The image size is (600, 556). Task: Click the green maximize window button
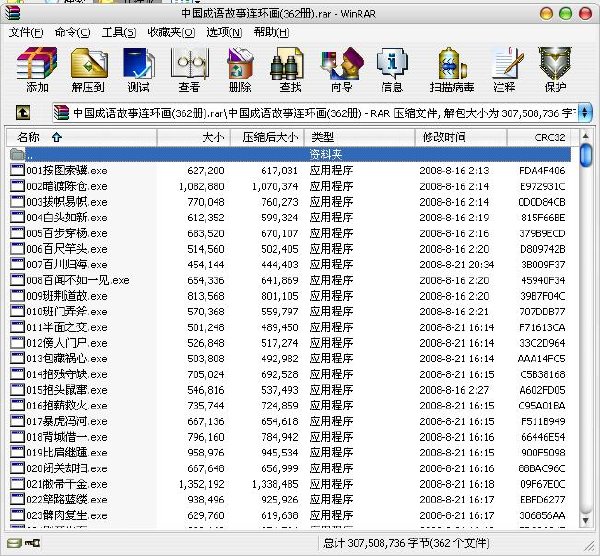coord(565,14)
